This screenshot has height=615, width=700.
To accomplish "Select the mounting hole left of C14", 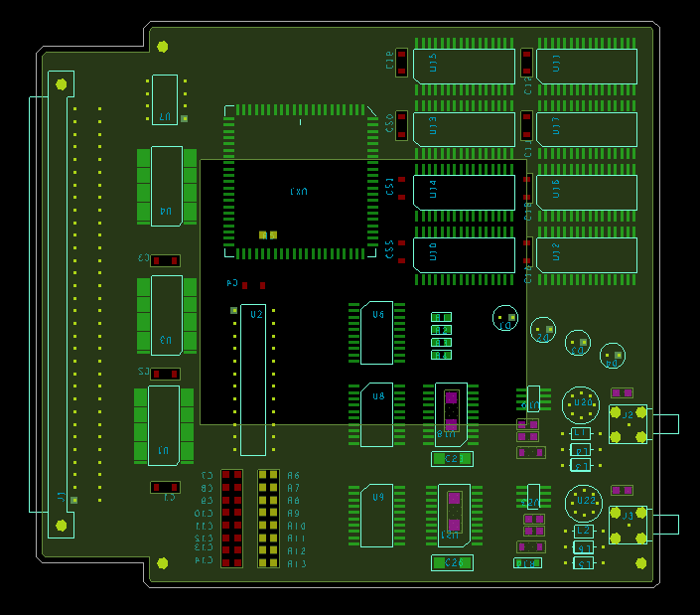I will click(163, 563).
